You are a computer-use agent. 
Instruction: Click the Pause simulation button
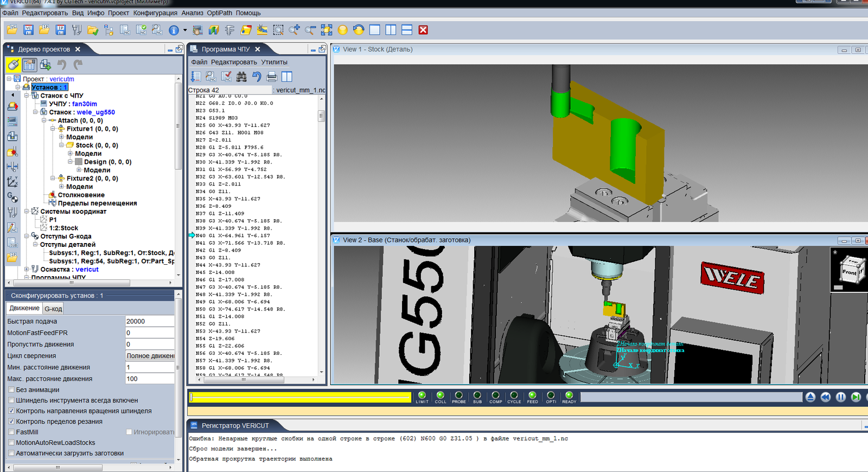841,397
